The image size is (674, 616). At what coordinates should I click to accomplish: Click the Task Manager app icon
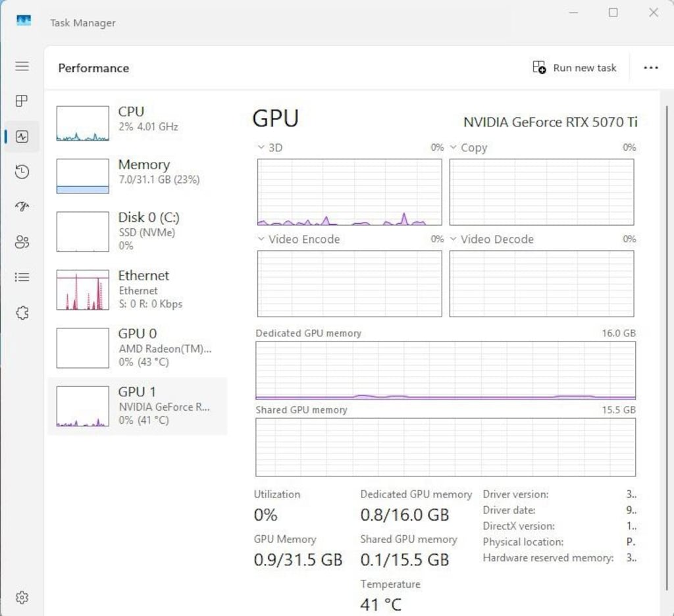coord(24,20)
